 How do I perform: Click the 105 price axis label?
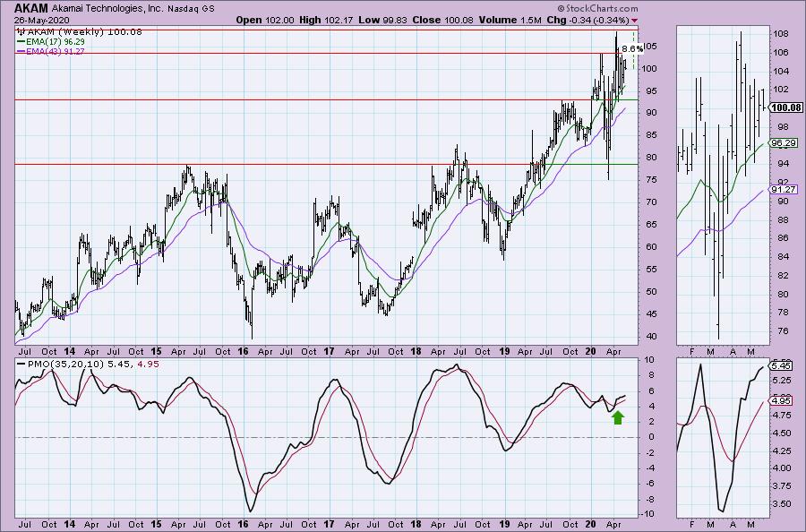pos(650,47)
